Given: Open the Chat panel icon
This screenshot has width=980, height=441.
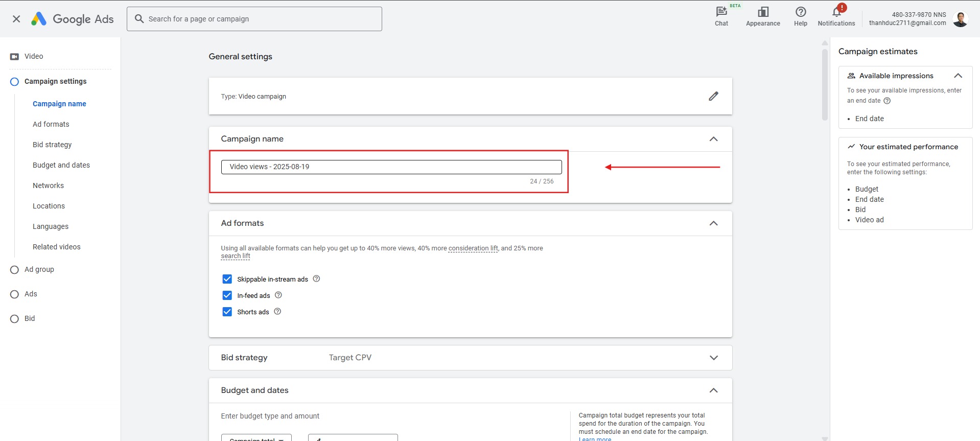Looking at the screenshot, I should [x=721, y=12].
